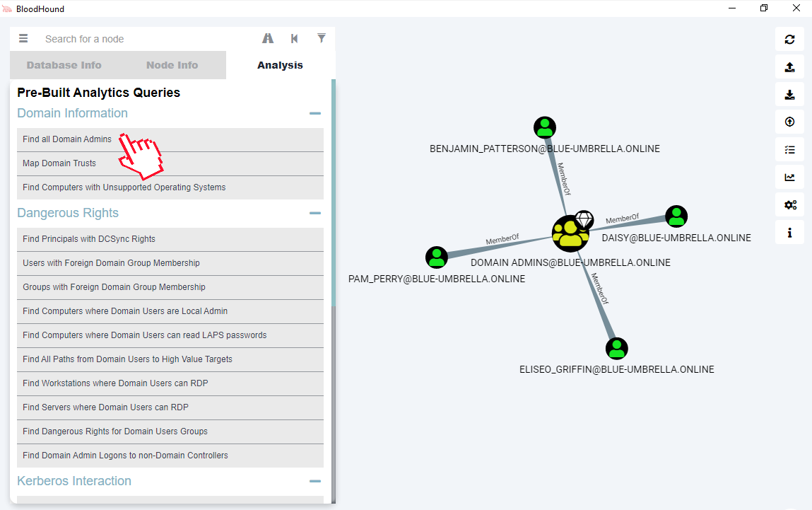Run Groups with Foreign Domain Group Membership
The width and height of the screenshot is (812, 510).
coord(170,287)
